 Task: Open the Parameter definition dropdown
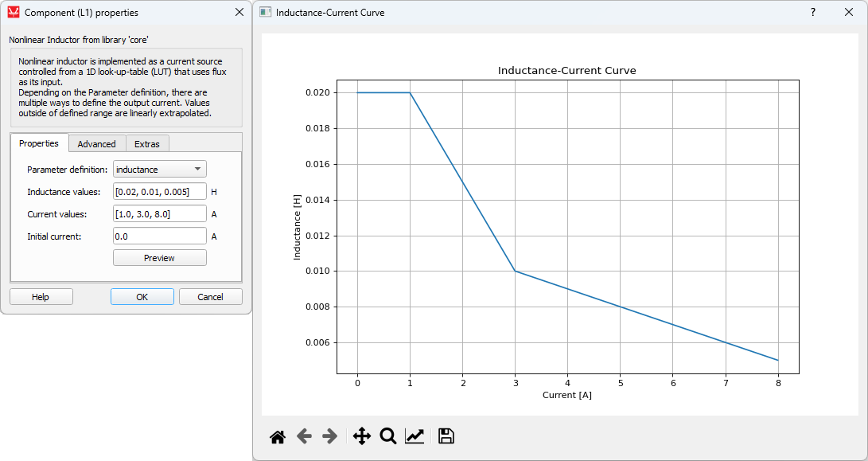pyautogui.click(x=160, y=170)
